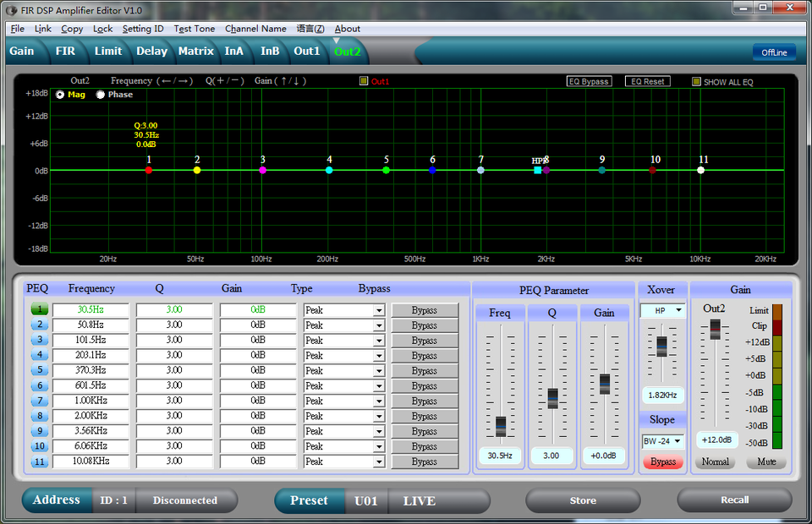Image resolution: width=812 pixels, height=524 pixels.
Task: Select PEQ band 11 number button
Action: (40, 461)
